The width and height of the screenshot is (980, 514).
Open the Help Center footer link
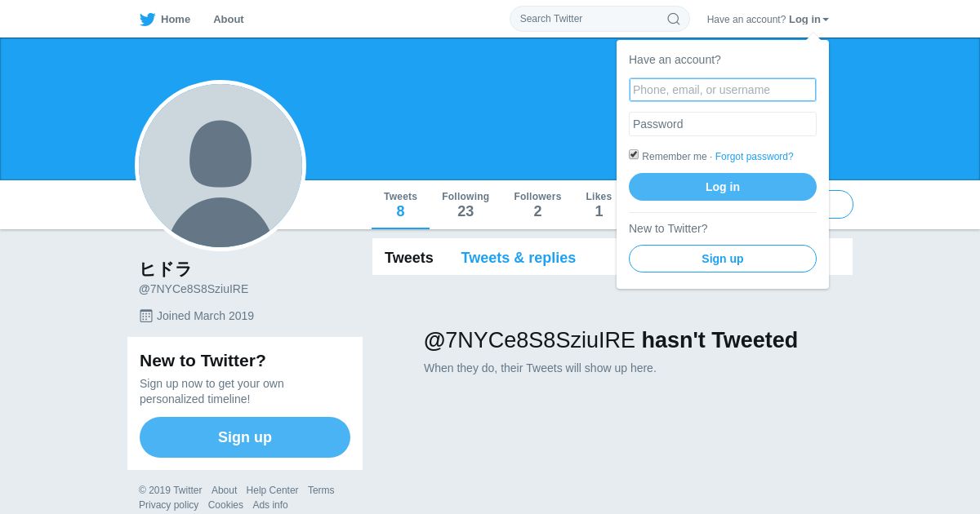(273, 490)
